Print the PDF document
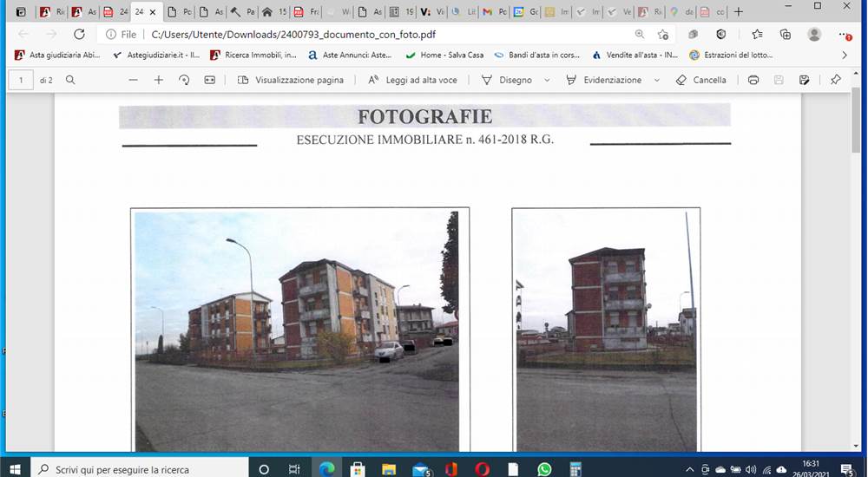This screenshot has width=868, height=477. [x=753, y=81]
